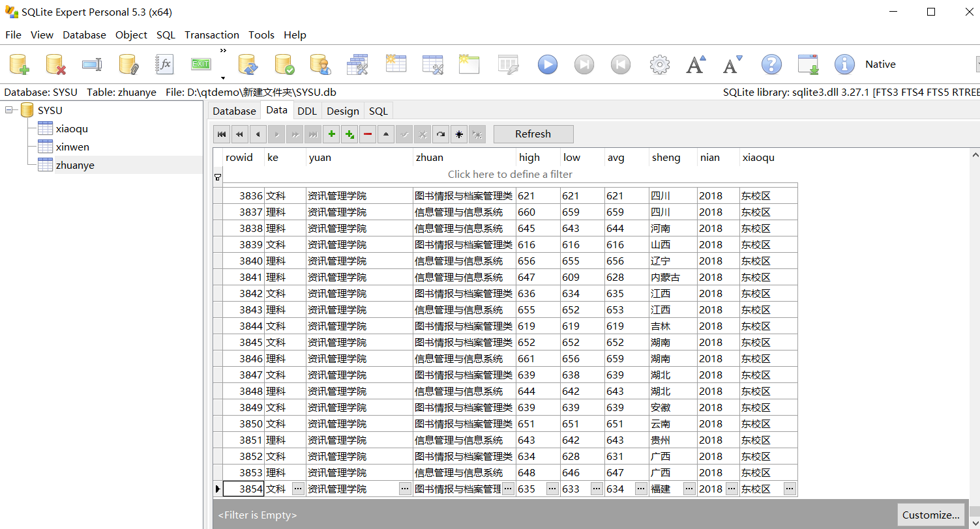Click the Execute SQL blue play icon

pos(547,64)
